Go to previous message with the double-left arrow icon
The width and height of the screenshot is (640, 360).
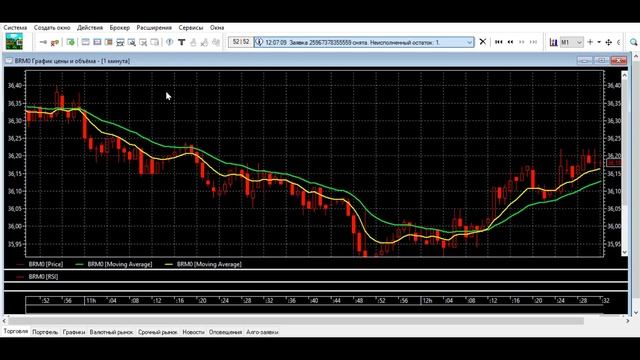(x=510, y=42)
